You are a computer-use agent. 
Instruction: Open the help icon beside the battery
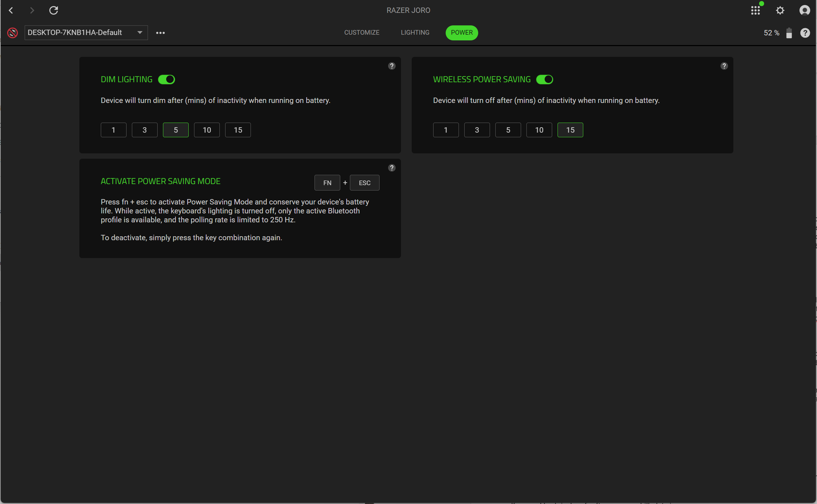point(805,33)
